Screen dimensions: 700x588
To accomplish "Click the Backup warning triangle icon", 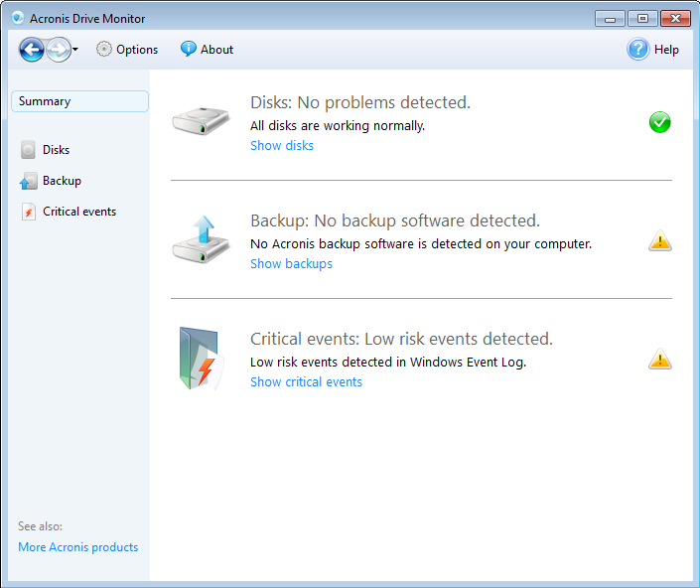I will pos(660,240).
